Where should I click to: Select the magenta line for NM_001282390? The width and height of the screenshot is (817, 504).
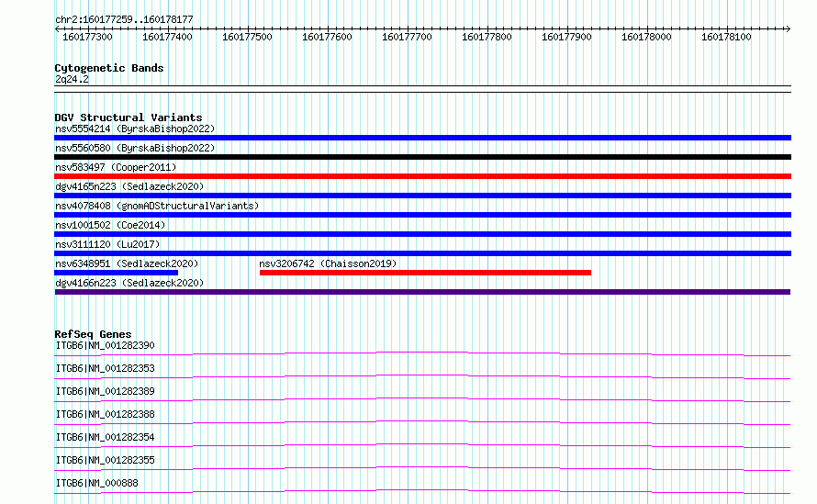coord(422,353)
